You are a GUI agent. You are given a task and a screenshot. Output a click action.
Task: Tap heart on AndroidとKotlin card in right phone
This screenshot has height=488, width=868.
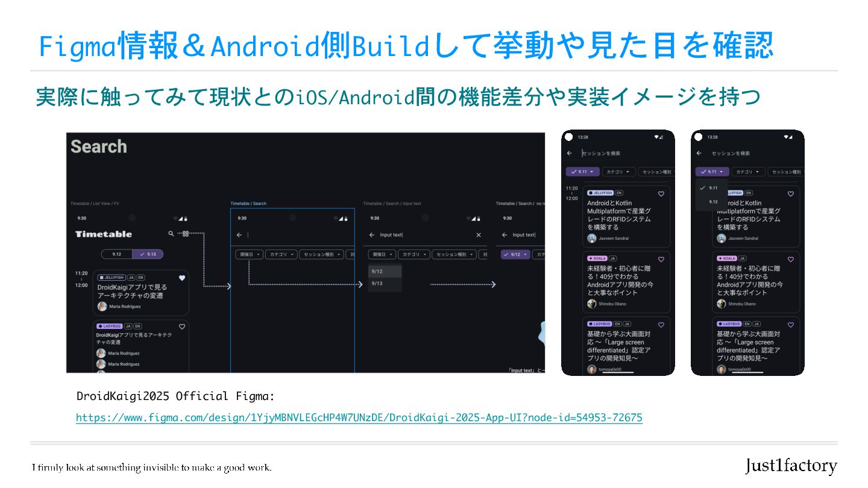click(x=791, y=194)
